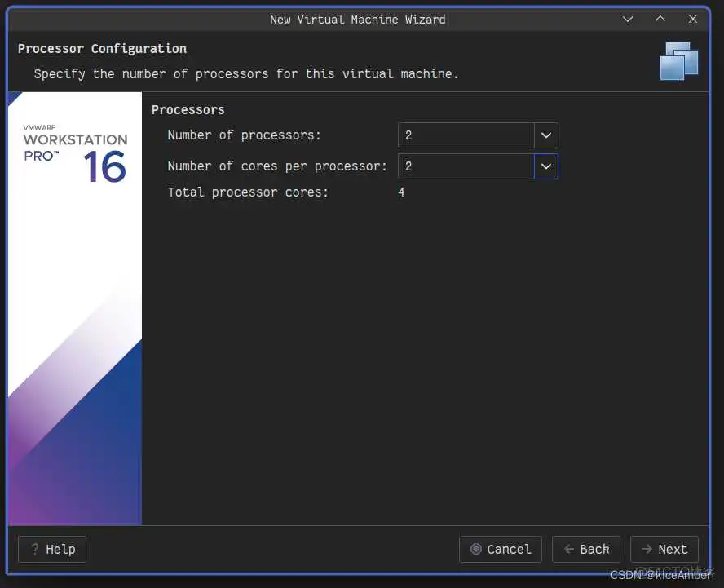Expand the processors combo box value list

coord(546,135)
